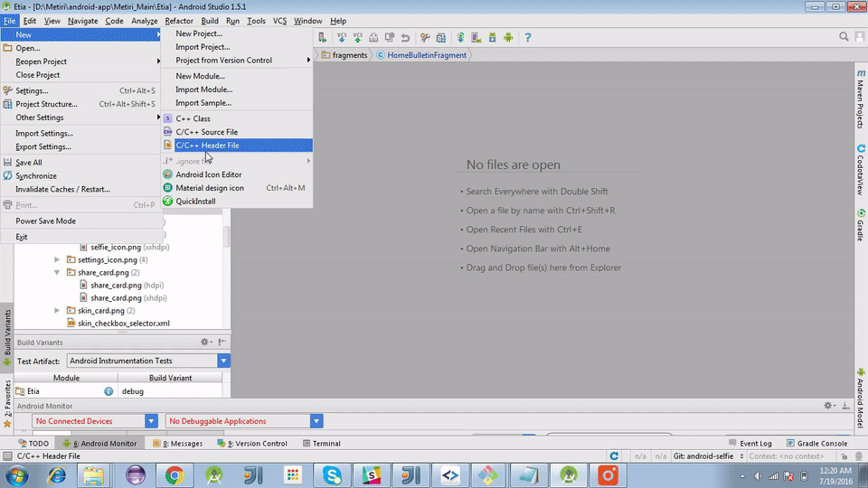Click VCS Commit Changes icon
The width and height of the screenshot is (868, 488).
click(358, 38)
